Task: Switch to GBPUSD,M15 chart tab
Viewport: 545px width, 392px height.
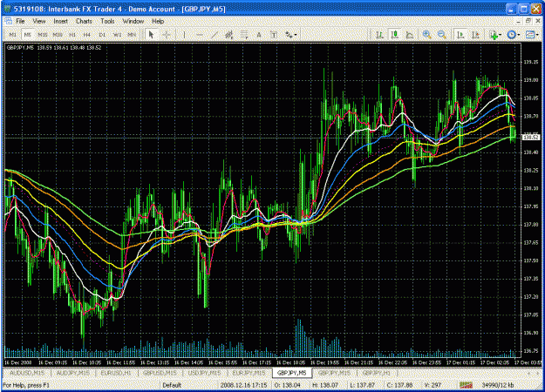Action: pyautogui.click(x=160, y=373)
